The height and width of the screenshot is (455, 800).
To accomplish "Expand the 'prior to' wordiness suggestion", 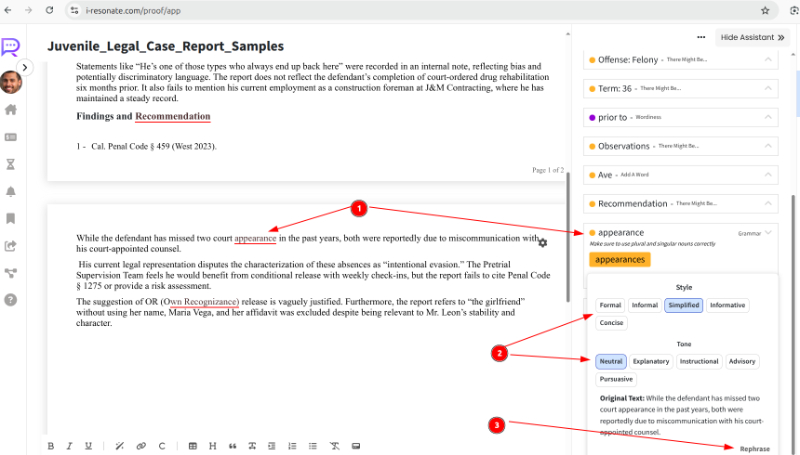I will (x=767, y=117).
